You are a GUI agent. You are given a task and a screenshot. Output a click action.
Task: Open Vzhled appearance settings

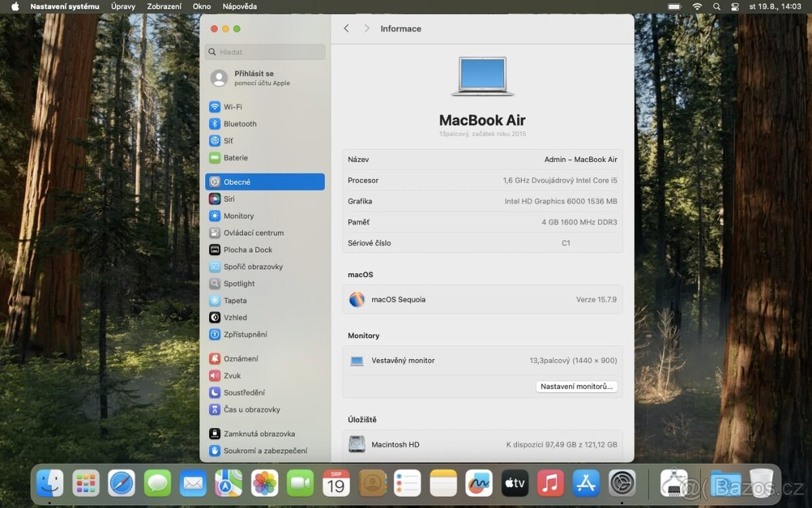[x=265, y=318]
